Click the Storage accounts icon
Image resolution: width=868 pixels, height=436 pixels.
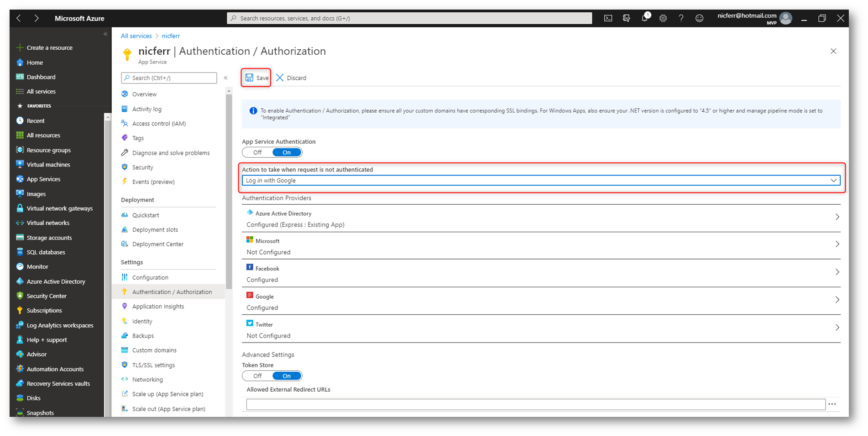coord(20,238)
